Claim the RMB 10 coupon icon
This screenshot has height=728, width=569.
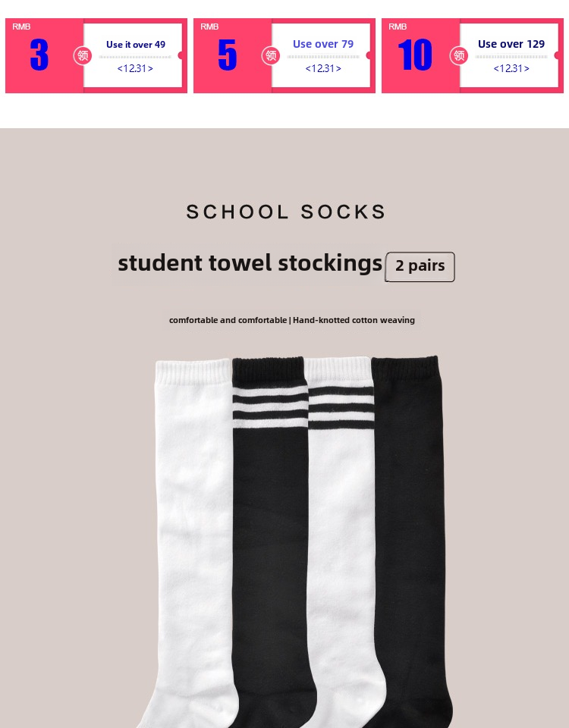pyautogui.click(x=459, y=55)
